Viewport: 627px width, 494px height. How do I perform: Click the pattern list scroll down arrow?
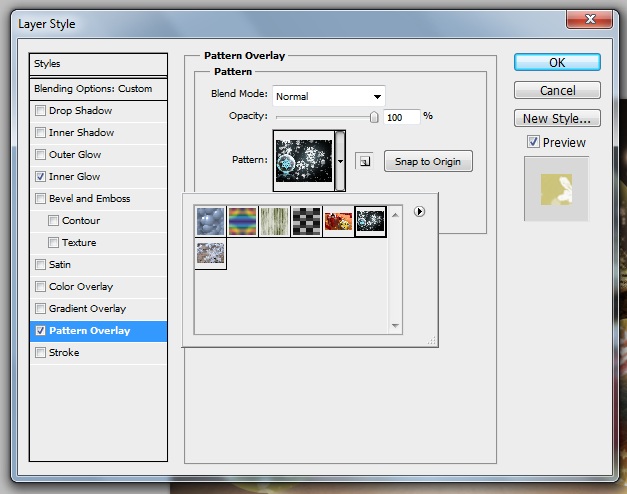[395, 326]
